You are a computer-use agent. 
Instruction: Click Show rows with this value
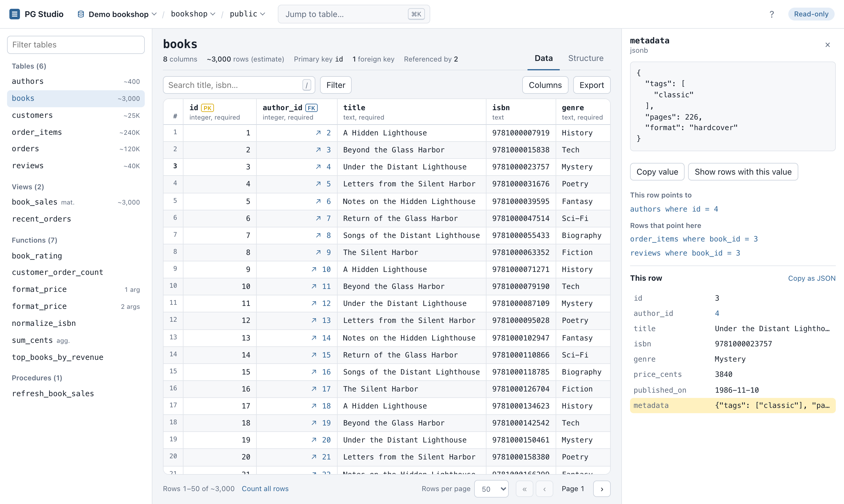743,172
